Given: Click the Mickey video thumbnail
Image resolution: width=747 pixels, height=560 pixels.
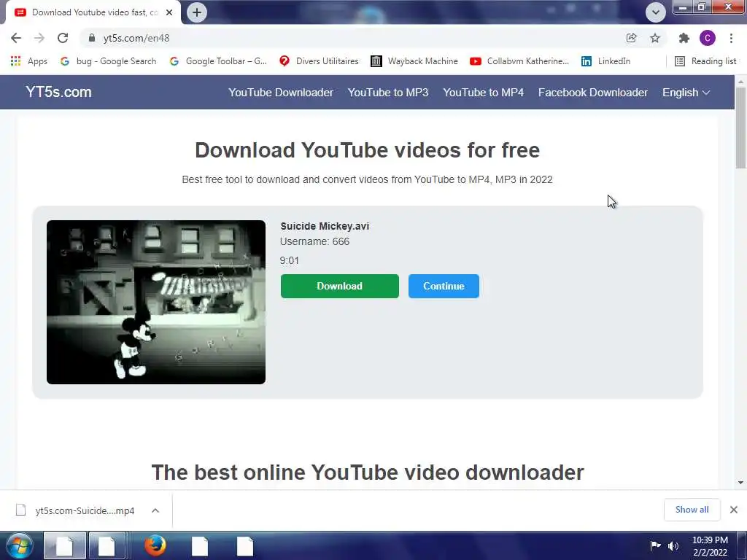Looking at the screenshot, I should click(x=156, y=302).
